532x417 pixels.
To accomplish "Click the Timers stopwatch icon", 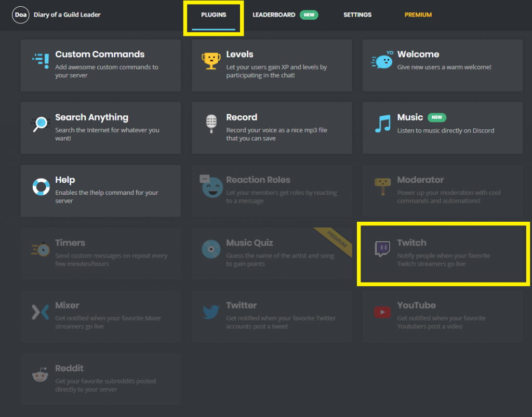I will pyautogui.click(x=41, y=249).
